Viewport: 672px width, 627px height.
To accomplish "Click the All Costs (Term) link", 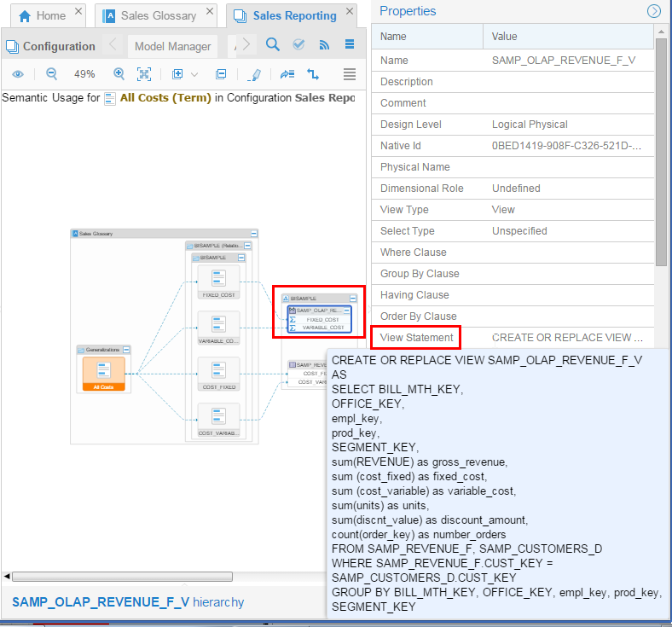I will coord(165,98).
